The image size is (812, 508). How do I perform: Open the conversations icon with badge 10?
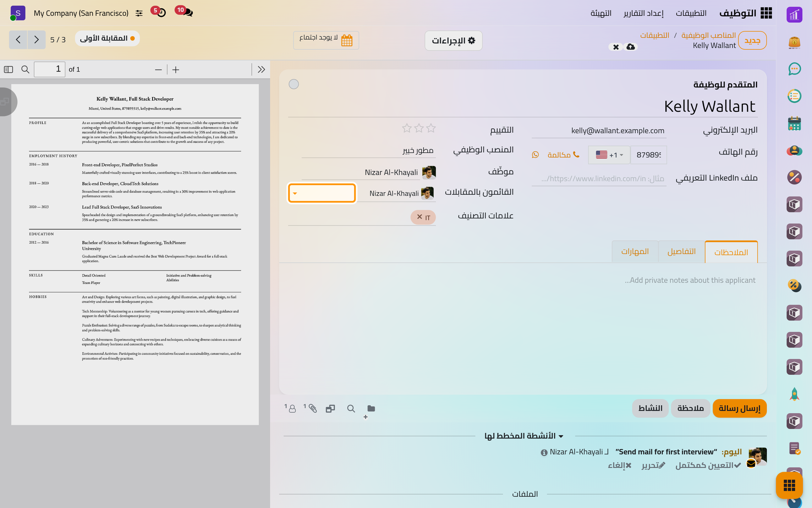[188, 13]
